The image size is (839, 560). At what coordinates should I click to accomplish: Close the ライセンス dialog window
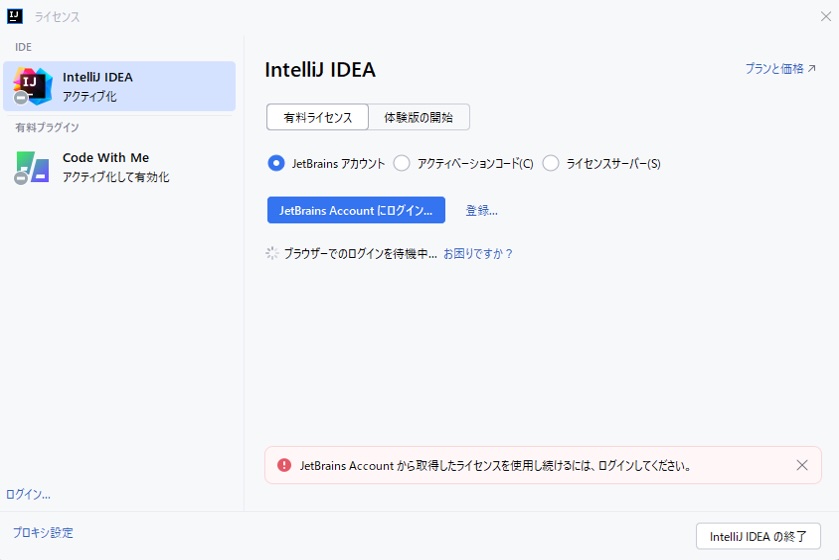click(826, 17)
